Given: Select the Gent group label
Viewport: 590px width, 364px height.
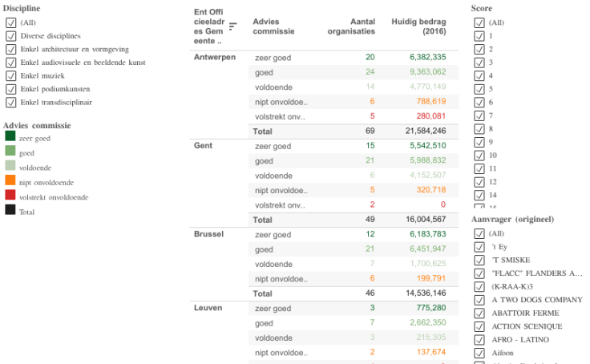Looking at the screenshot, I should coord(203,146).
